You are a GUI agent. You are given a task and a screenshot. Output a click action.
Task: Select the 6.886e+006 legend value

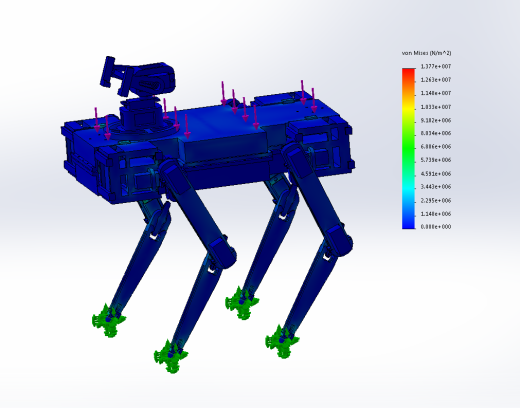pos(436,147)
